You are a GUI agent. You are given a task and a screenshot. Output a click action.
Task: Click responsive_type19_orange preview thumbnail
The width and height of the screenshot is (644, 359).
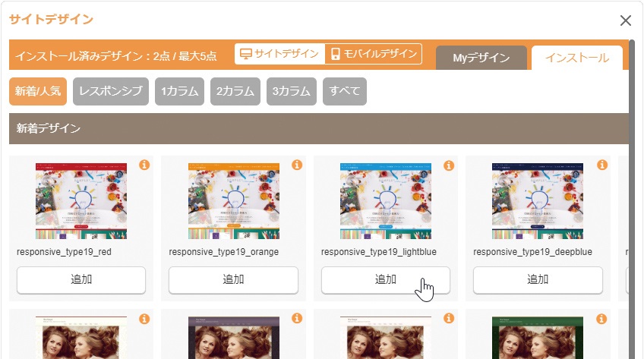[x=233, y=200]
